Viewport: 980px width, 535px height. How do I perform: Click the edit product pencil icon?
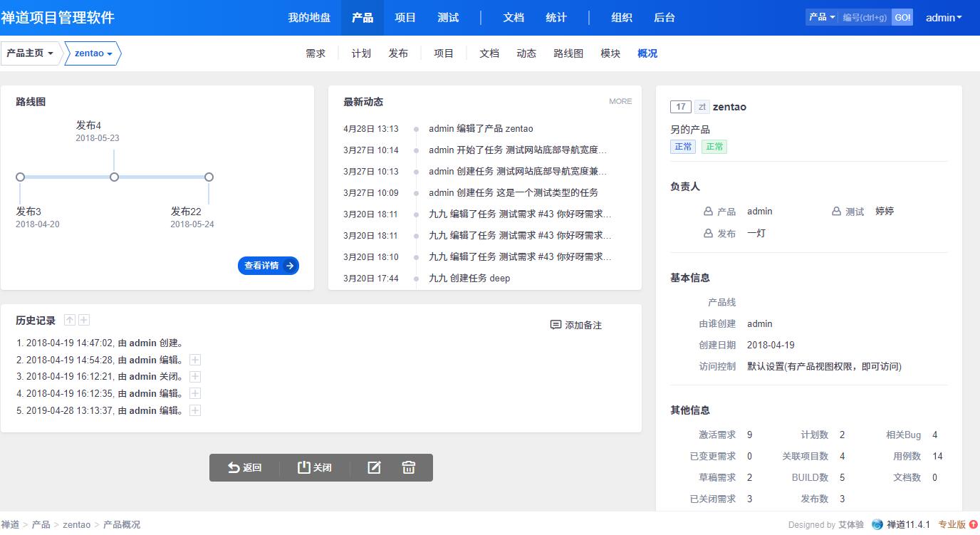tap(374, 467)
